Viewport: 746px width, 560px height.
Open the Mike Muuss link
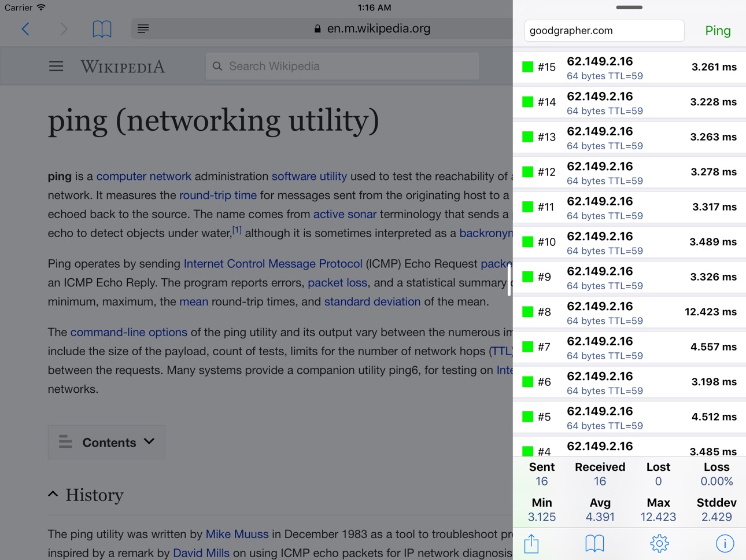point(237,535)
